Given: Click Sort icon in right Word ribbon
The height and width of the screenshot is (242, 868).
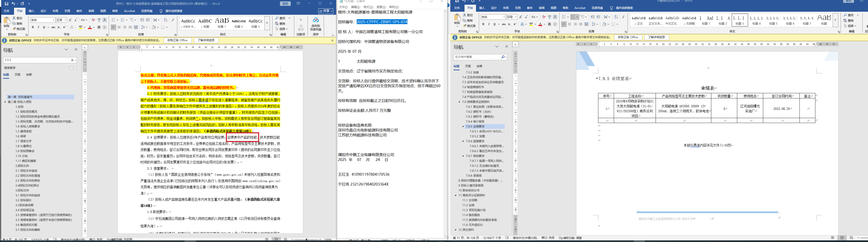Looking at the screenshot, I should pyautogui.click(x=616, y=17).
